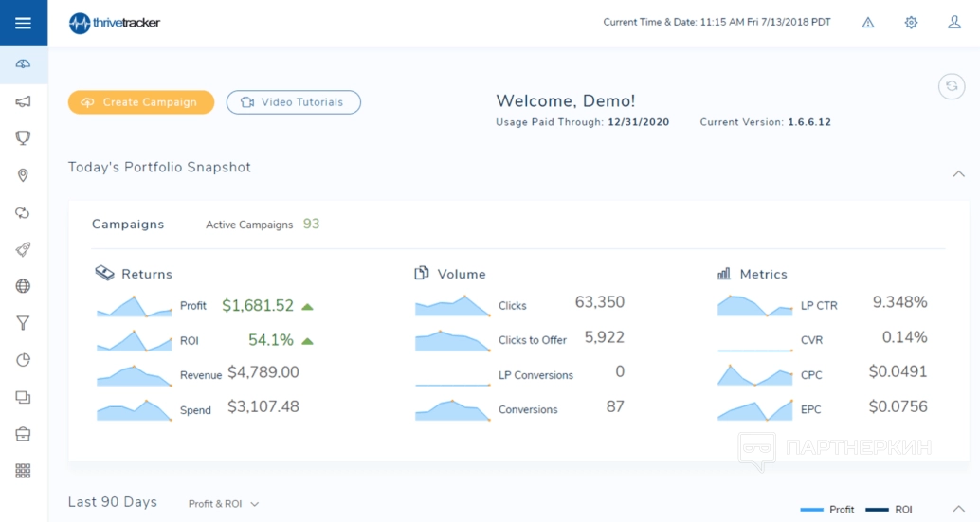Open the globe icon in sidebar

point(23,286)
